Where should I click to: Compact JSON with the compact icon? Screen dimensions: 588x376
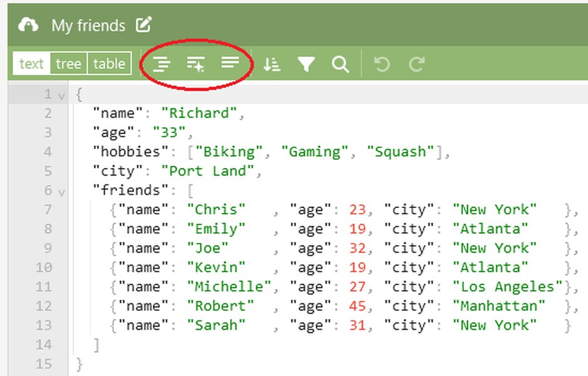point(230,63)
